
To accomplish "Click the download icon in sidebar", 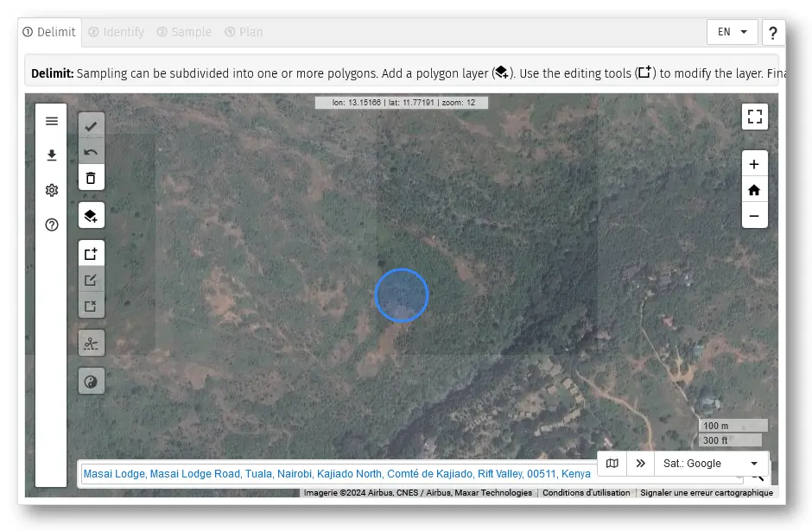I will click(52, 155).
